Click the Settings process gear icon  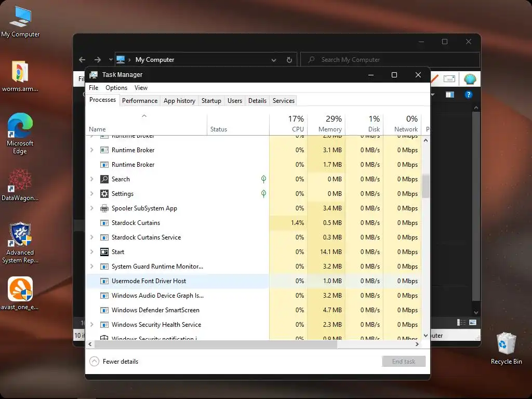pyautogui.click(x=104, y=194)
